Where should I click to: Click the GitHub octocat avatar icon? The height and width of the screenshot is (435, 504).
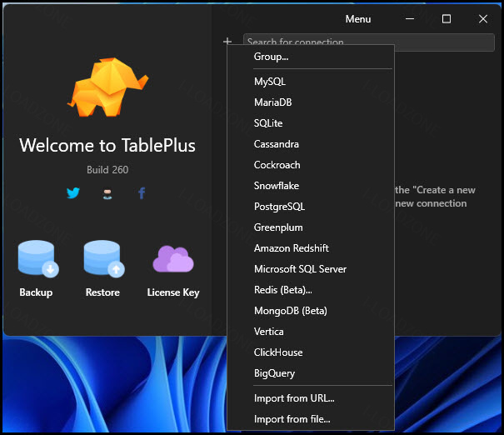point(107,193)
